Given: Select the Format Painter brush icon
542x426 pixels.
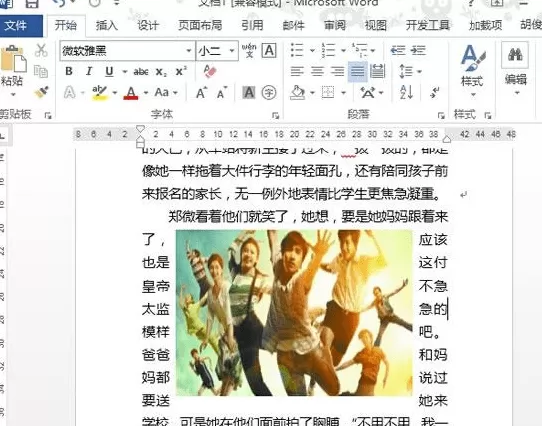Looking at the screenshot, I should (41, 92).
